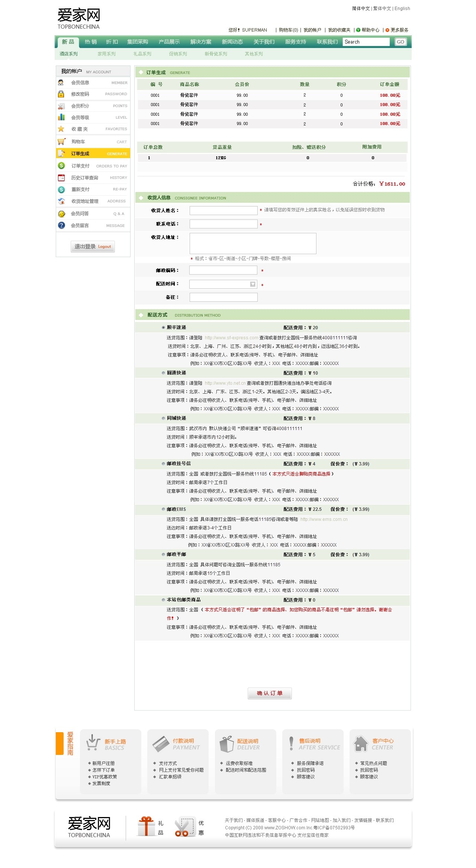Image resolution: width=476 pixels, height=868 pixels.
Task: Click the 收货地址管理 house icon
Action: click(61, 201)
